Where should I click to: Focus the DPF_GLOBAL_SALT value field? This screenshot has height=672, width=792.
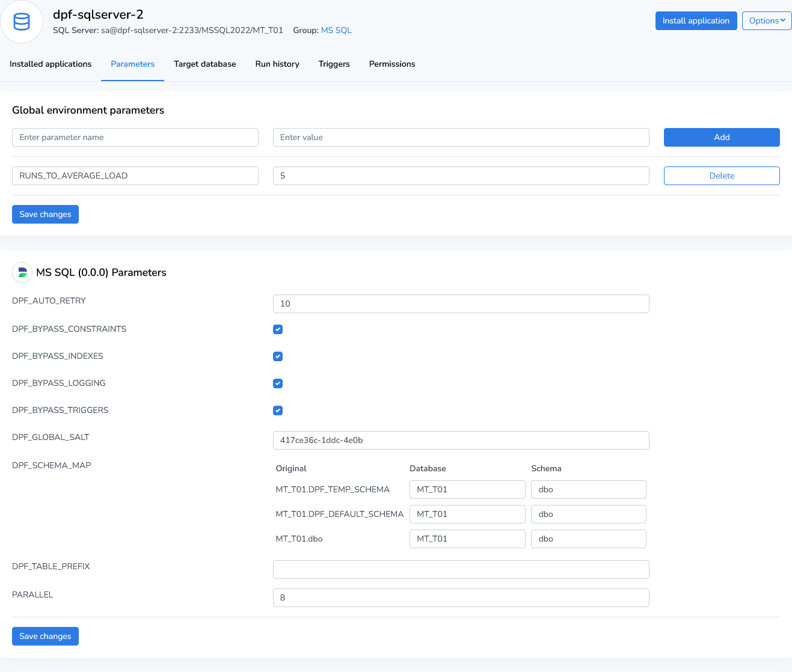coord(461,440)
